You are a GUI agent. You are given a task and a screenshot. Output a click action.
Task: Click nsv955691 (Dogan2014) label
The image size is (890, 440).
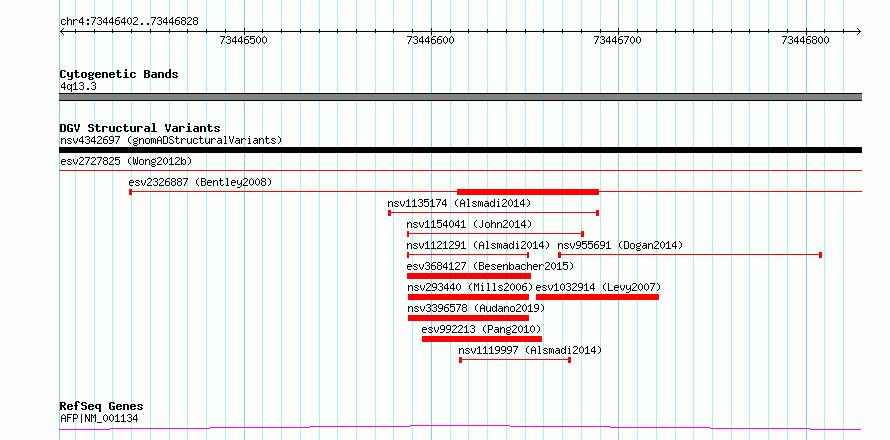(x=620, y=245)
